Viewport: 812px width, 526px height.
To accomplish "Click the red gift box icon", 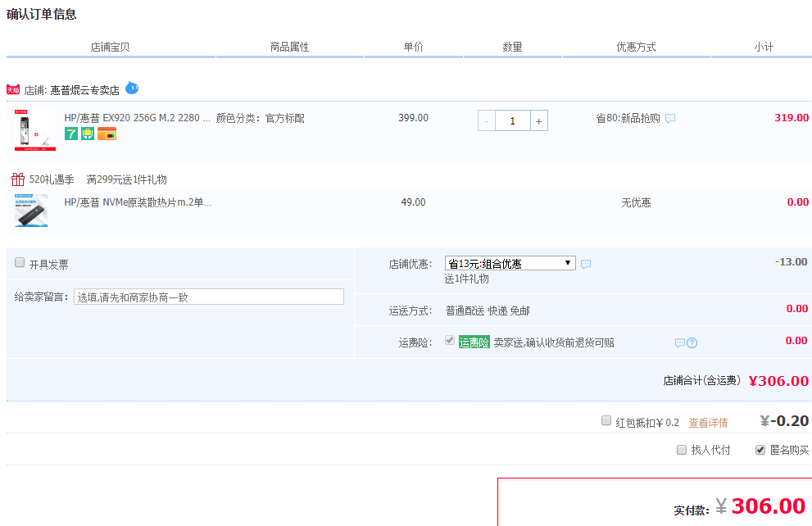I will [x=18, y=179].
